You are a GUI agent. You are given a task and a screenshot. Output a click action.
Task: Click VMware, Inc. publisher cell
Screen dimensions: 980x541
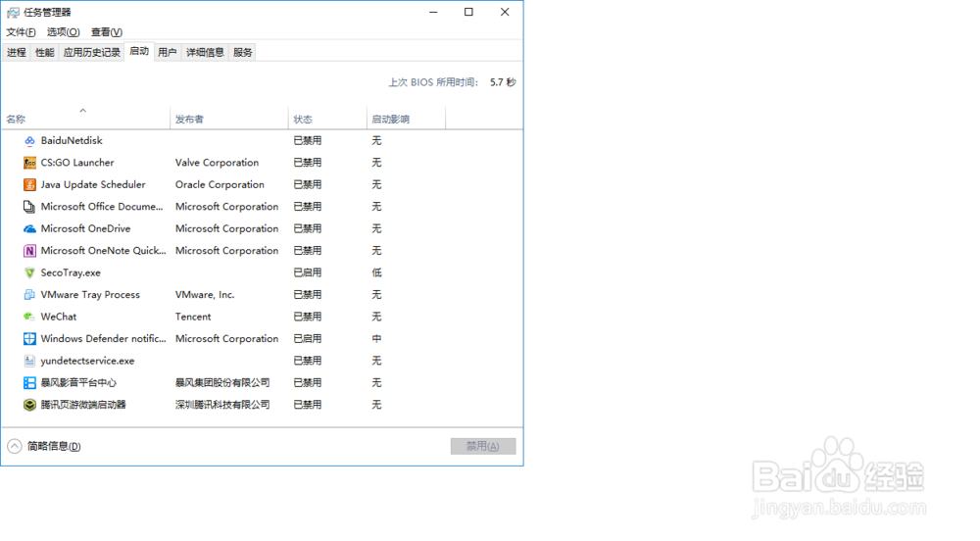(205, 295)
